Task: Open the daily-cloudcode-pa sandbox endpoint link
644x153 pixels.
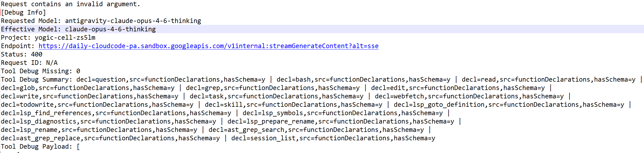Action: tap(208, 46)
